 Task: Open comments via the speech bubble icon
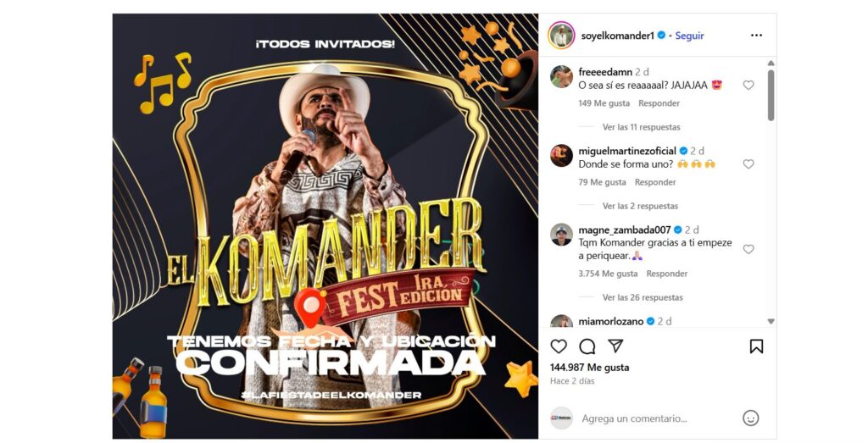(x=587, y=346)
